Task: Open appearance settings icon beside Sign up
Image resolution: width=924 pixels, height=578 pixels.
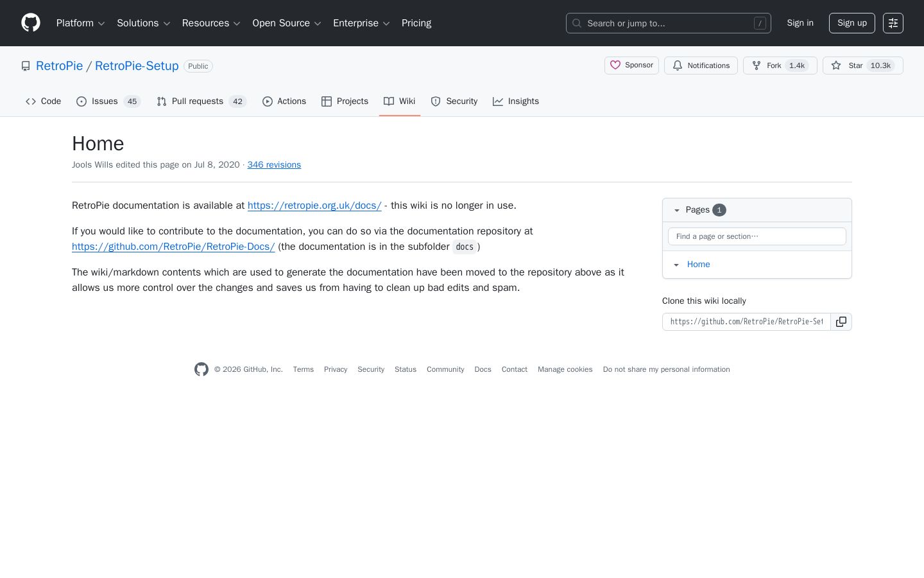Action: (893, 23)
